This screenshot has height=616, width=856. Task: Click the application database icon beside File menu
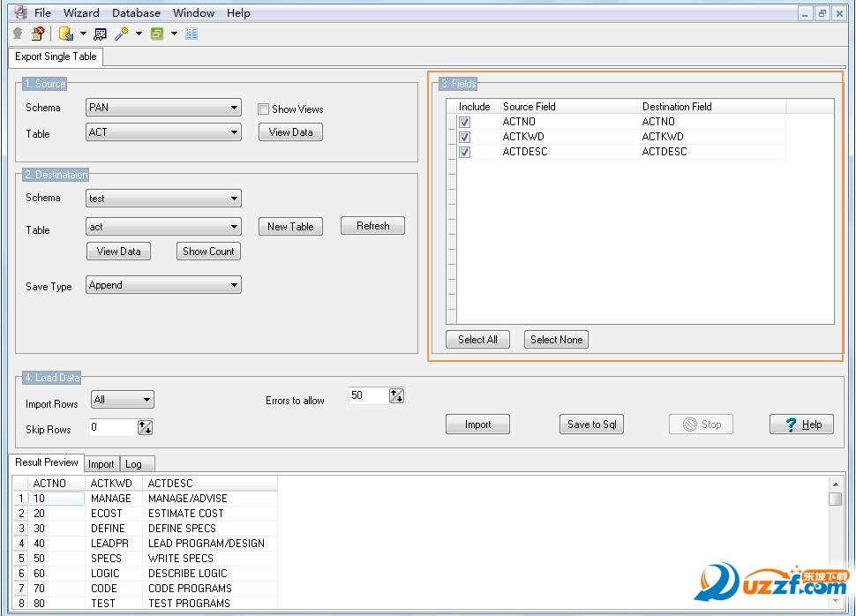pyautogui.click(x=21, y=12)
